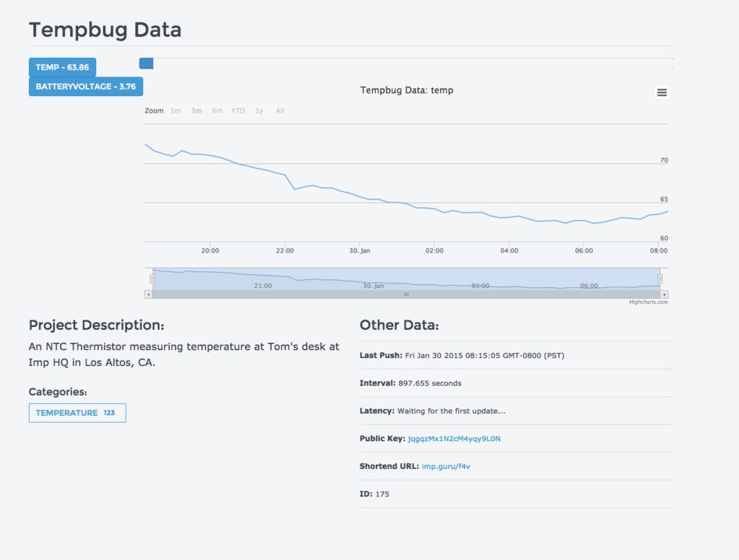
Task: Open the public key link
Action: [x=454, y=439]
